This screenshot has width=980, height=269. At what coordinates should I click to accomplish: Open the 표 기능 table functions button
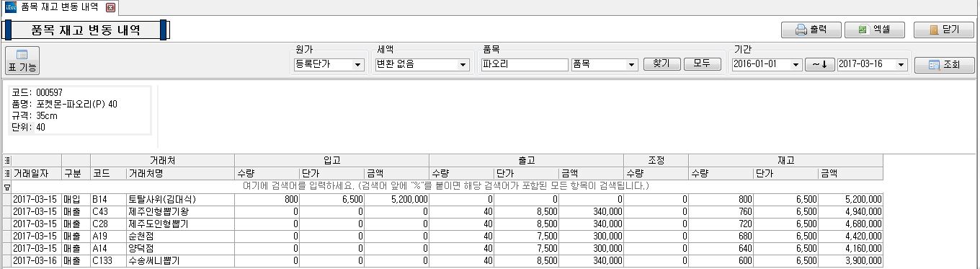22,61
